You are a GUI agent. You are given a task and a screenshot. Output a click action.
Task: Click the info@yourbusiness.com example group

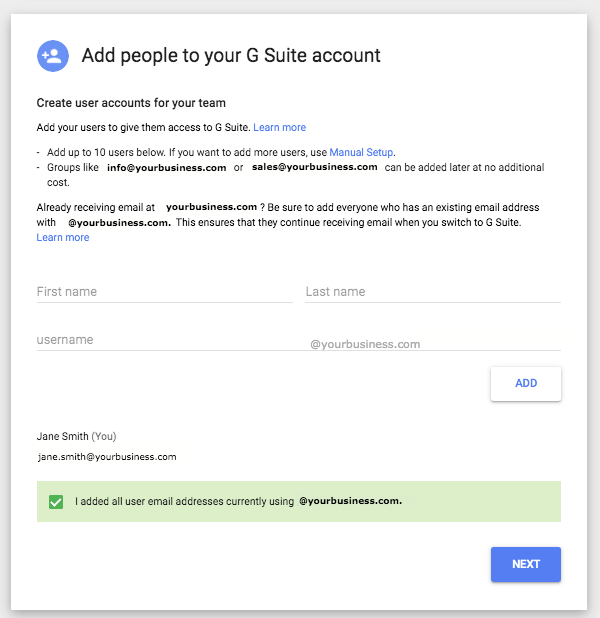(166, 168)
